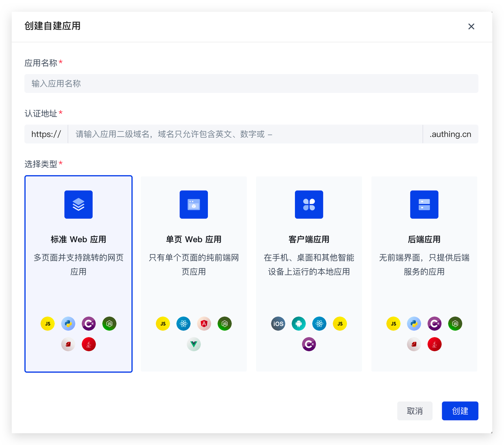Choose the 单页 Web 应用 type title

pyautogui.click(x=193, y=239)
